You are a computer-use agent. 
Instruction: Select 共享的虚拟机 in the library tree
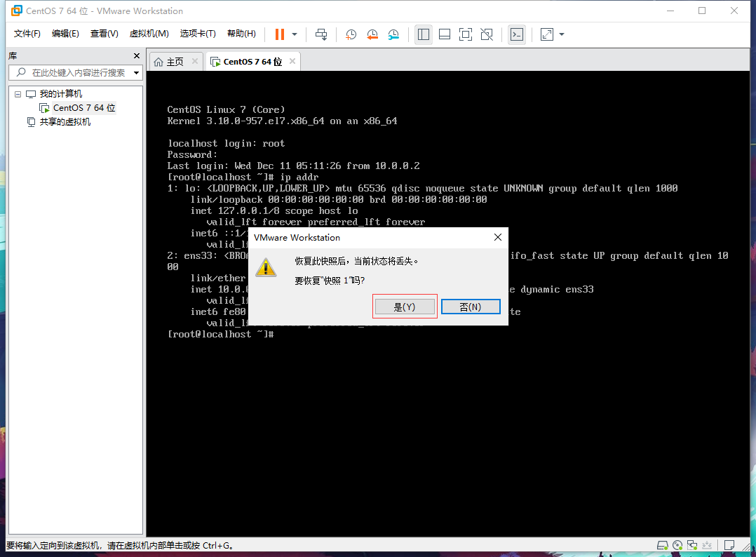point(65,122)
